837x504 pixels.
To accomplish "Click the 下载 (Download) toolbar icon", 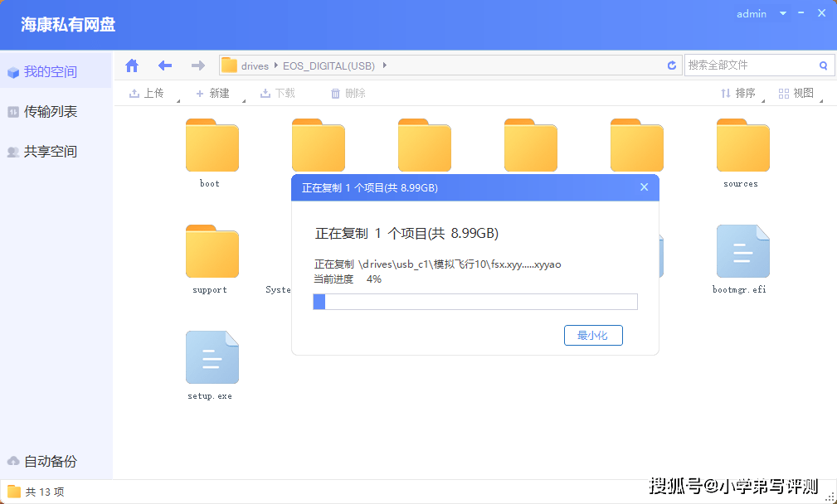I will [x=267, y=93].
